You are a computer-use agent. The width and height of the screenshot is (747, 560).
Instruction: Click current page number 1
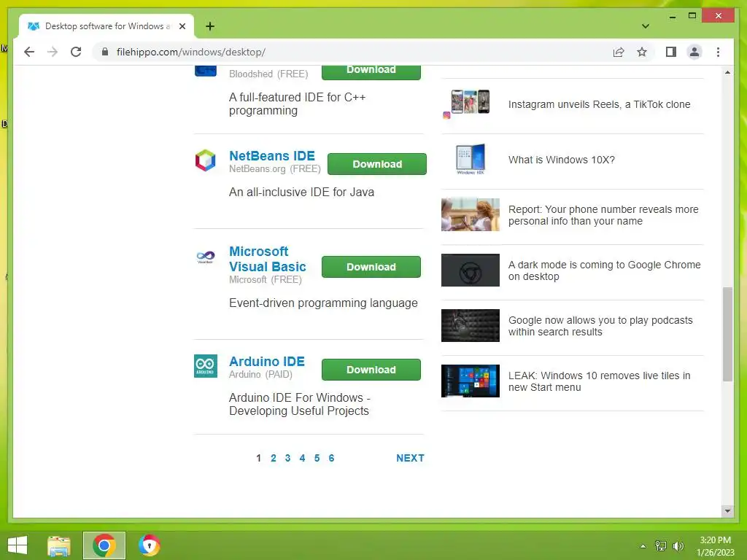click(x=258, y=458)
